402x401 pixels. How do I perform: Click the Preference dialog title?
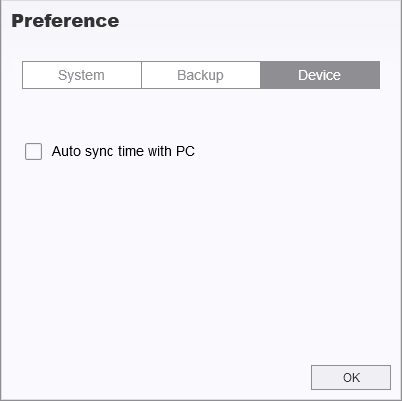(x=65, y=21)
